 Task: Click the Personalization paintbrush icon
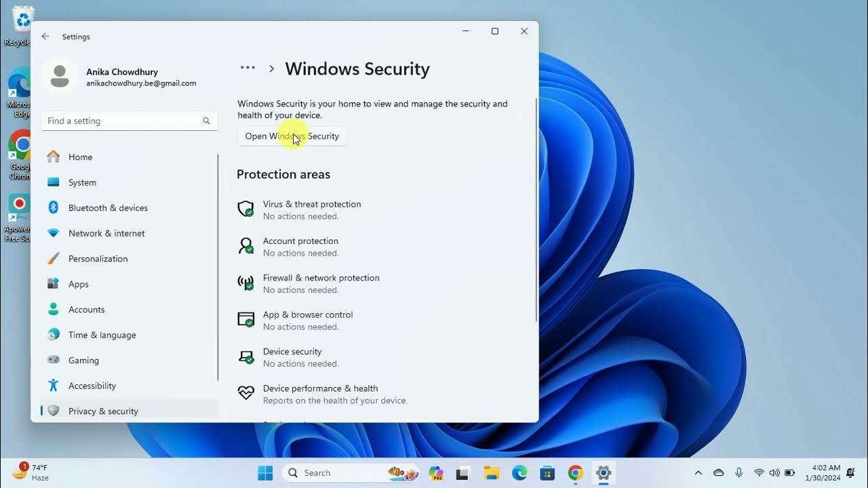54,258
